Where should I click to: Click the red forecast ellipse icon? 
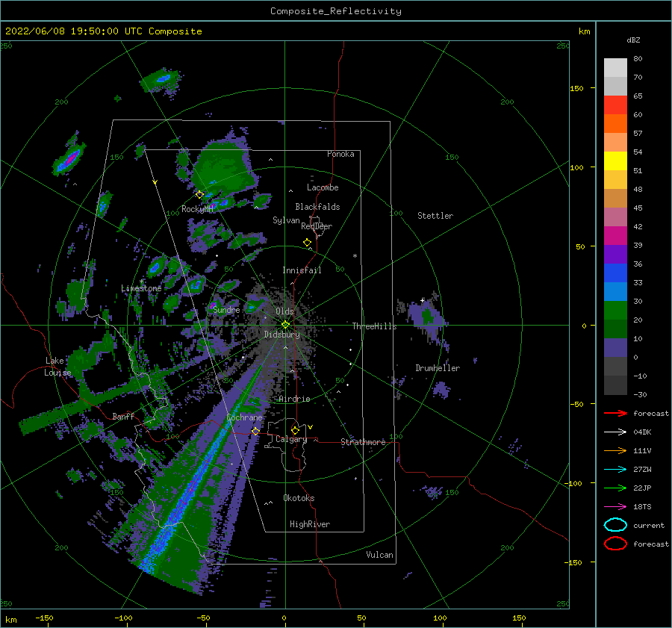pos(615,544)
